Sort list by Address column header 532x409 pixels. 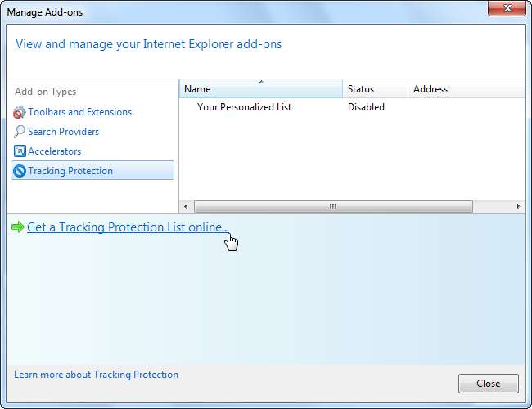point(467,89)
